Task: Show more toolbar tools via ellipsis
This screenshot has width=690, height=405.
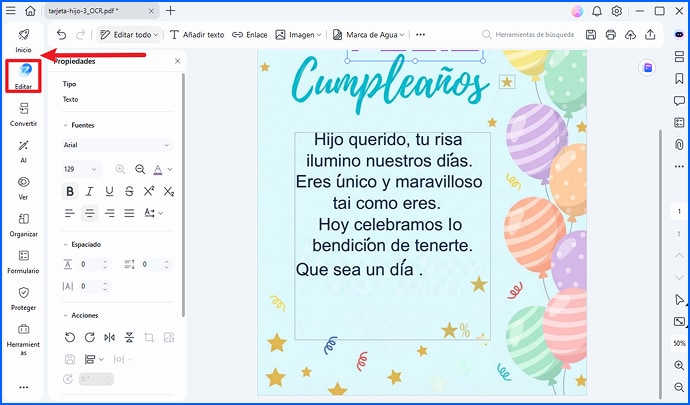Action: [420, 35]
